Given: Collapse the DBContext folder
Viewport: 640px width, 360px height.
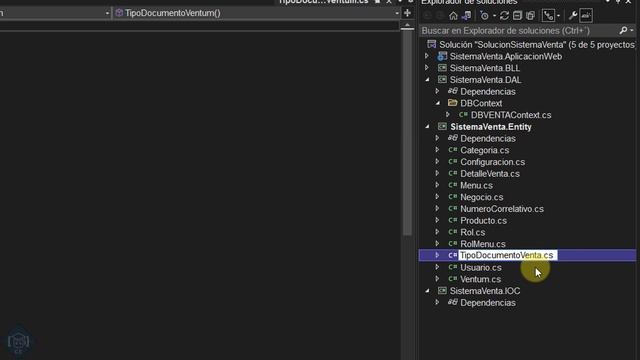Looking at the screenshot, I should coord(437,103).
